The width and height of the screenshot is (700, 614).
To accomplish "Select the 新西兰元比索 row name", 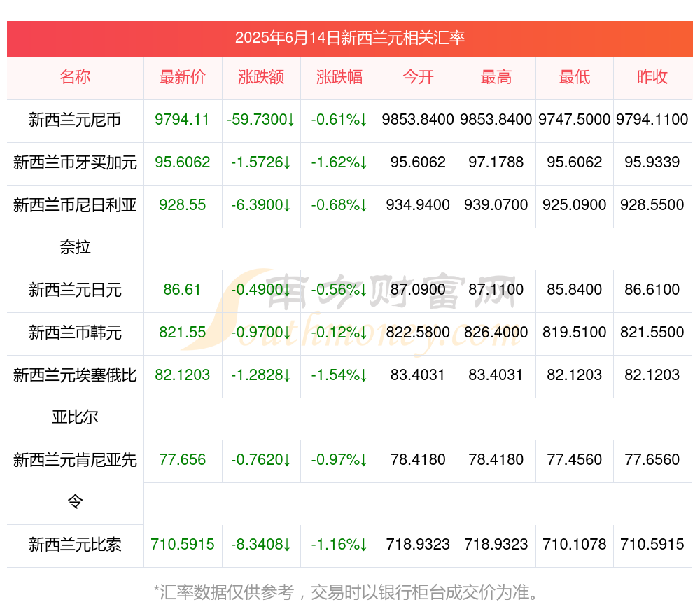I will click(75, 545).
